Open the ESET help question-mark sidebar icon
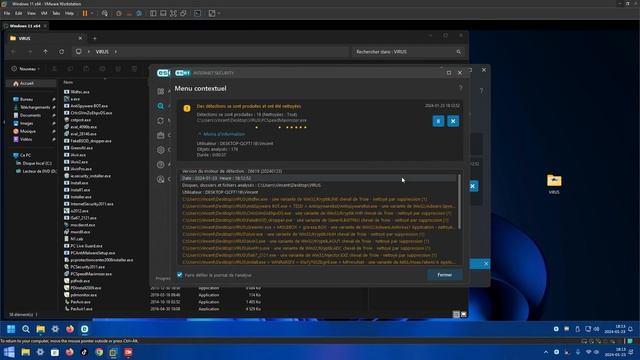Image resolution: width=640 pixels, height=360 pixels. click(160, 164)
